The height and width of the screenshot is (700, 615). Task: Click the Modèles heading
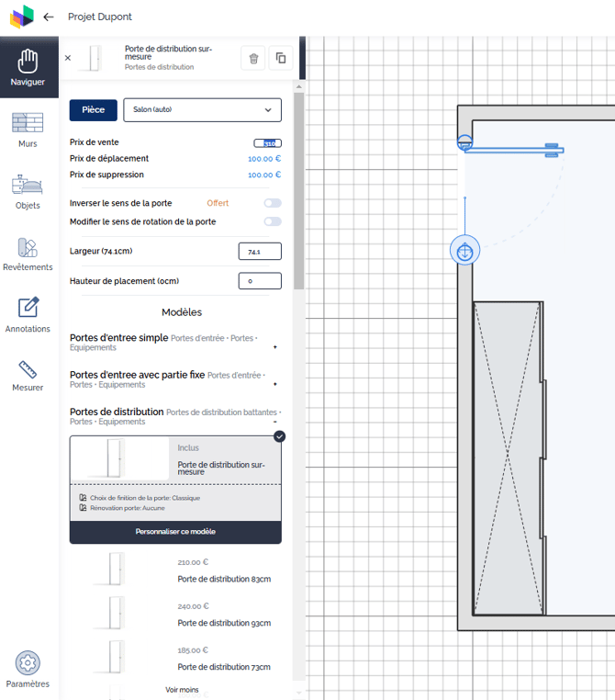coord(182,312)
